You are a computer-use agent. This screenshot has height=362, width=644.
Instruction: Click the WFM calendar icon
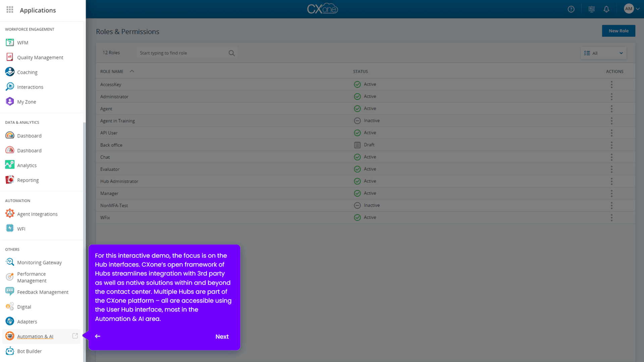point(10,43)
